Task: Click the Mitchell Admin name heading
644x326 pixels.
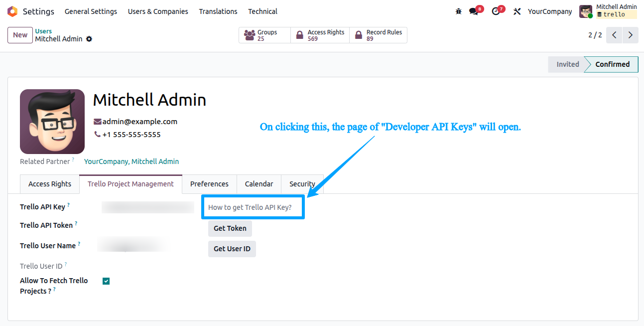Action: tap(149, 100)
